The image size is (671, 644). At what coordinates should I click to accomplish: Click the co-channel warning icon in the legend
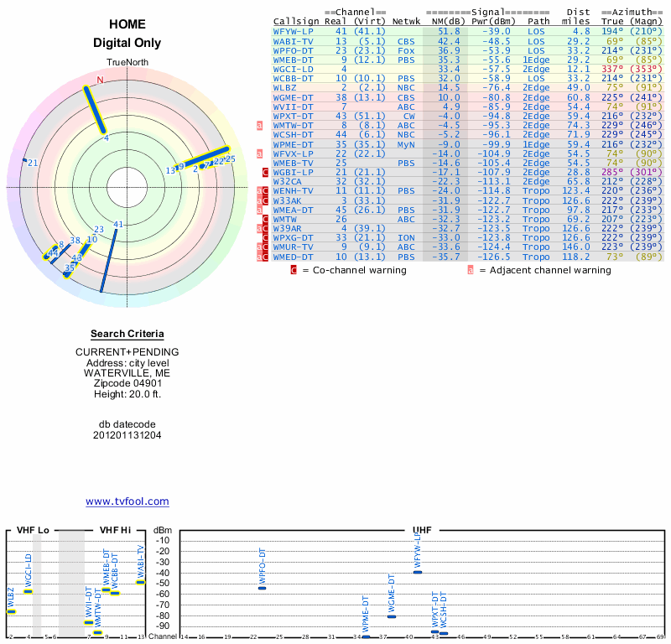(x=294, y=271)
